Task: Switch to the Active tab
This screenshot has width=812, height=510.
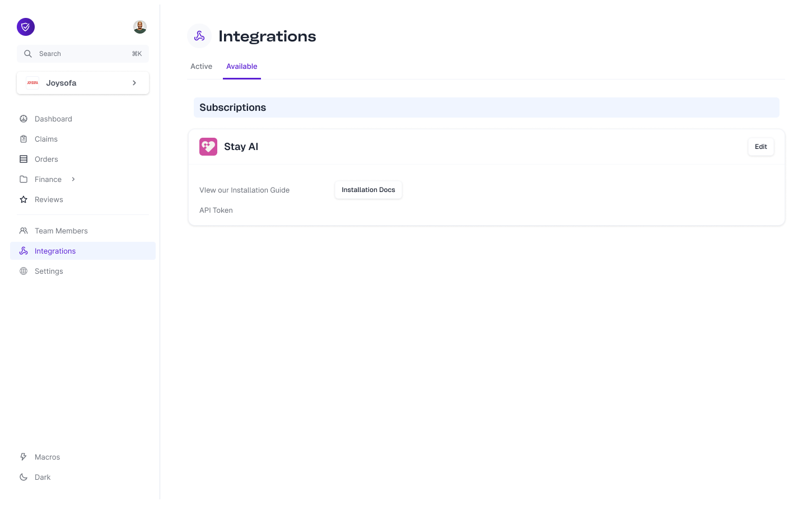Action: click(201, 66)
